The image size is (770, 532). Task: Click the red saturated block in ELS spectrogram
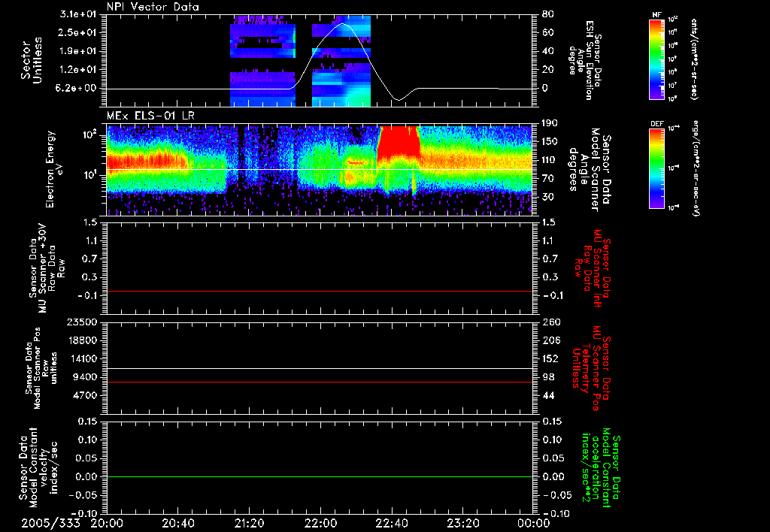(398, 141)
